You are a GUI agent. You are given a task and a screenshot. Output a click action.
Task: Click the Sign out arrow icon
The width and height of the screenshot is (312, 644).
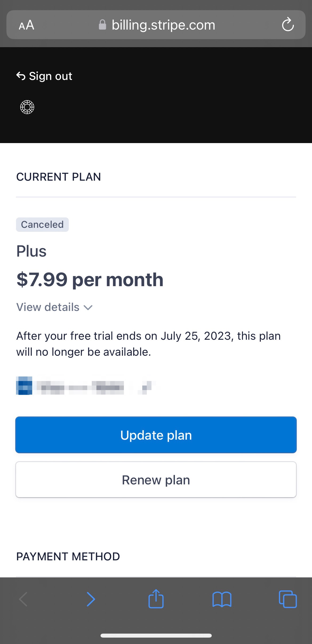[x=21, y=76]
